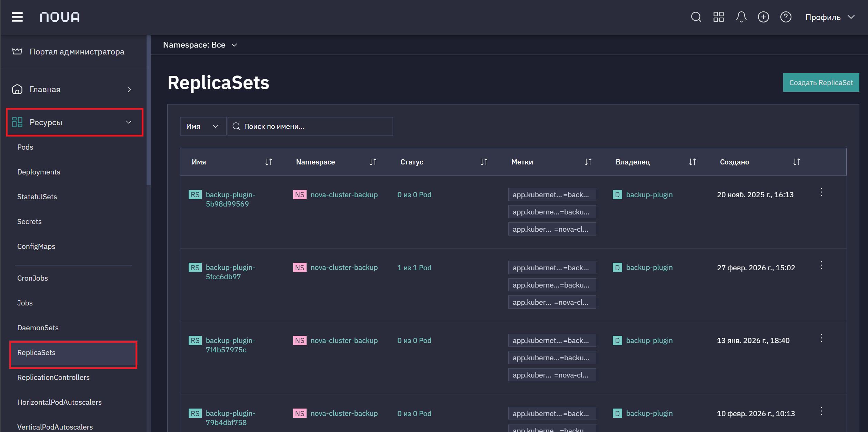The height and width of the screenshot is (432, 868).
Task: Open kebab menu for backup-plugin-7f4b57975c
Action: pyautogui.click(x=821, y=338)
